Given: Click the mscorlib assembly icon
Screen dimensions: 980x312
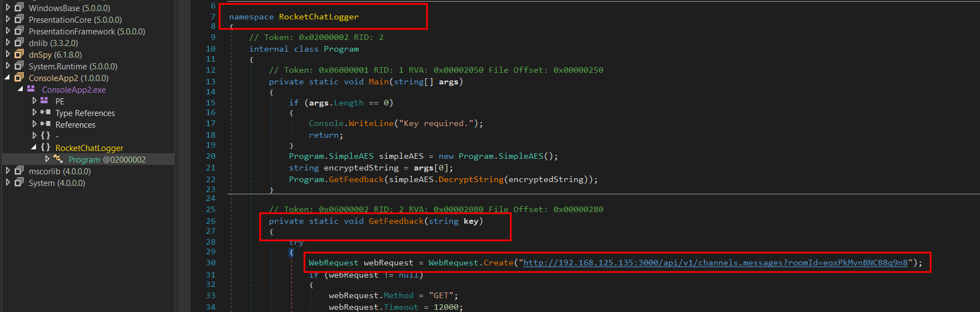Looking at the screenshot, I should [19, 171].
